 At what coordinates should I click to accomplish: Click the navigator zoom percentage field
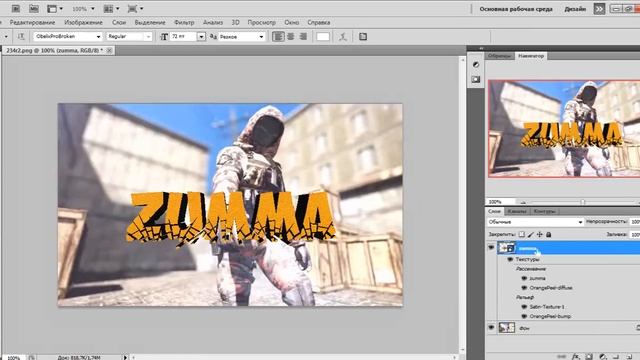click(x=500, y=202)
